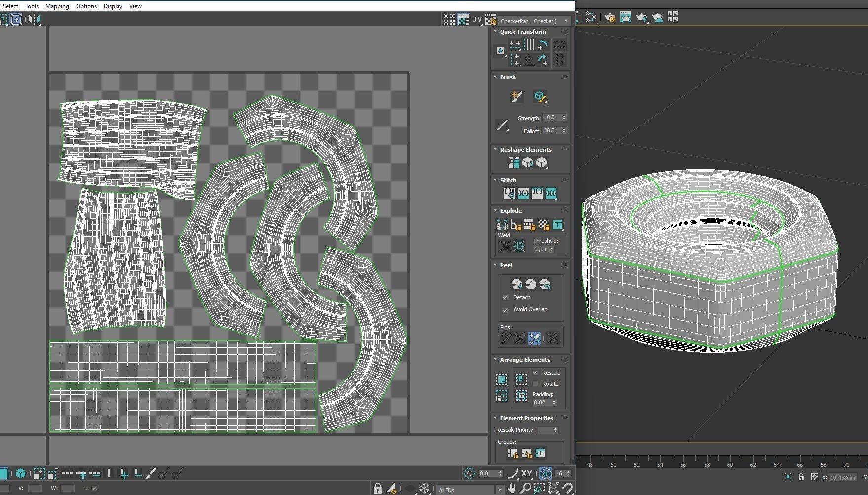
Task: Collapse the Quick Transform rollout
Action: click(495, 32)
